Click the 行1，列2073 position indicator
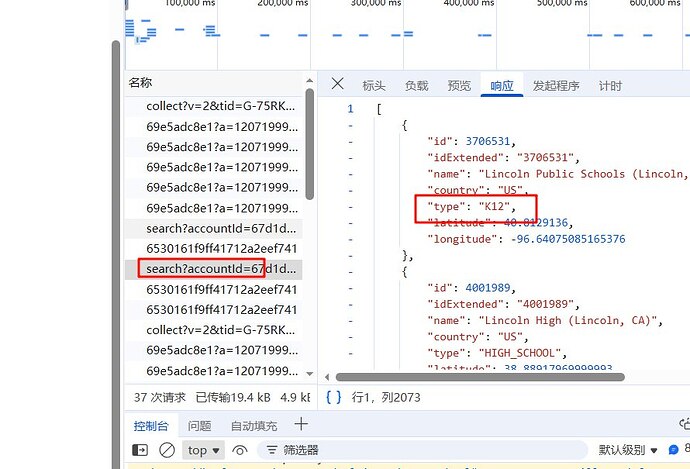The height and width of the screenshot is (469, 690). (x=386, y=398)
